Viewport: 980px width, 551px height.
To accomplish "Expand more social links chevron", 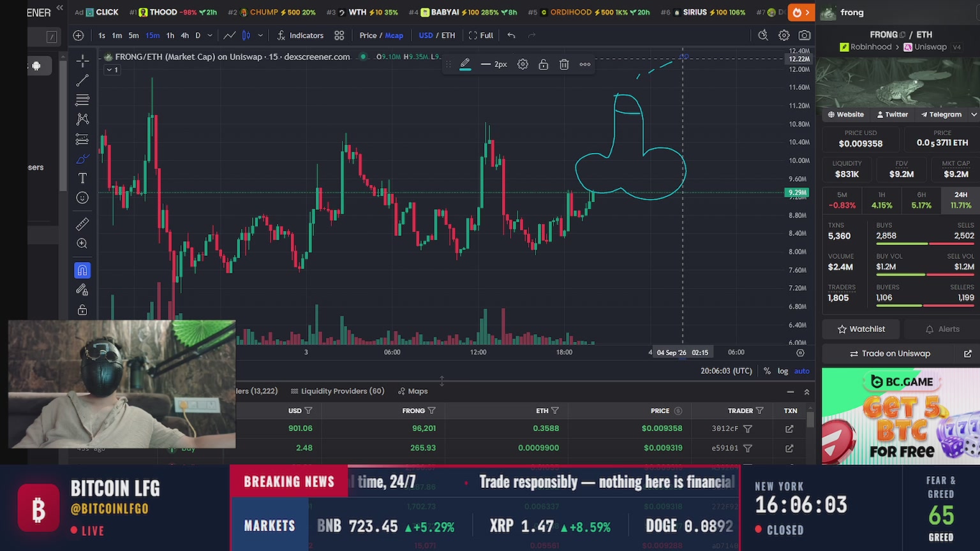I will pyautogui.click(x=974, y=115).
